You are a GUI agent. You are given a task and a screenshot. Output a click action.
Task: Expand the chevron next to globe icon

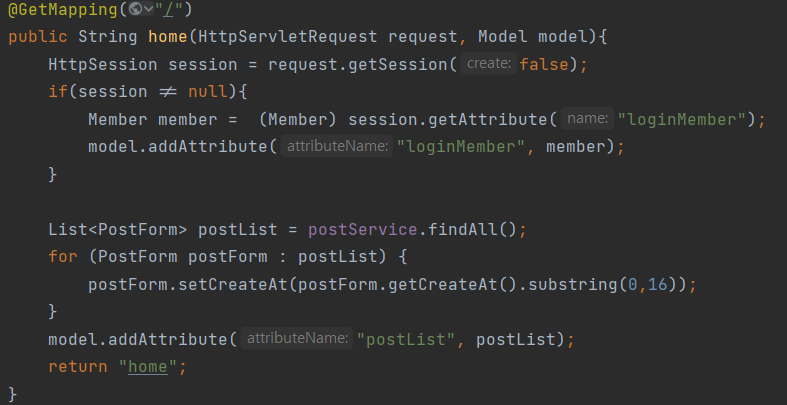pos(149,10)
